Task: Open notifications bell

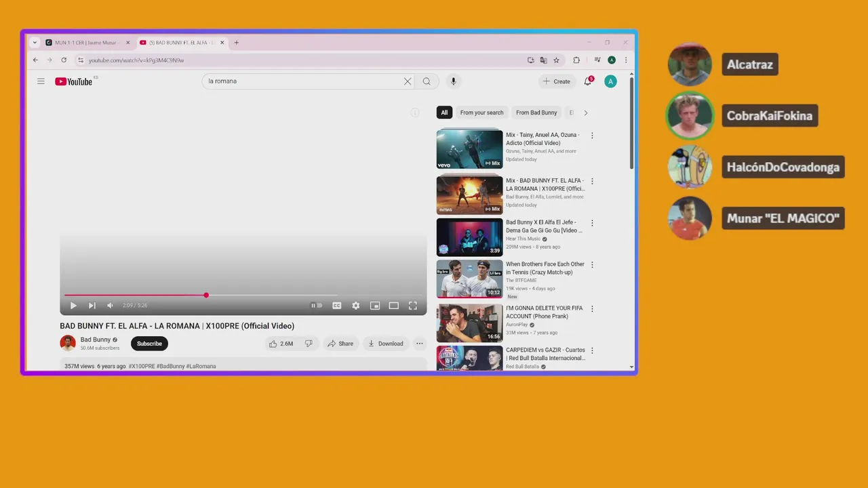Action: pyautogui.click(x=588, y=81)
